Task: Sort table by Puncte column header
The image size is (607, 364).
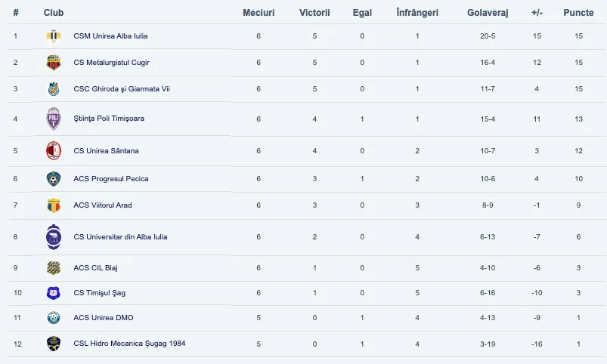Action: pyautogui.click(x=578, y=13)
